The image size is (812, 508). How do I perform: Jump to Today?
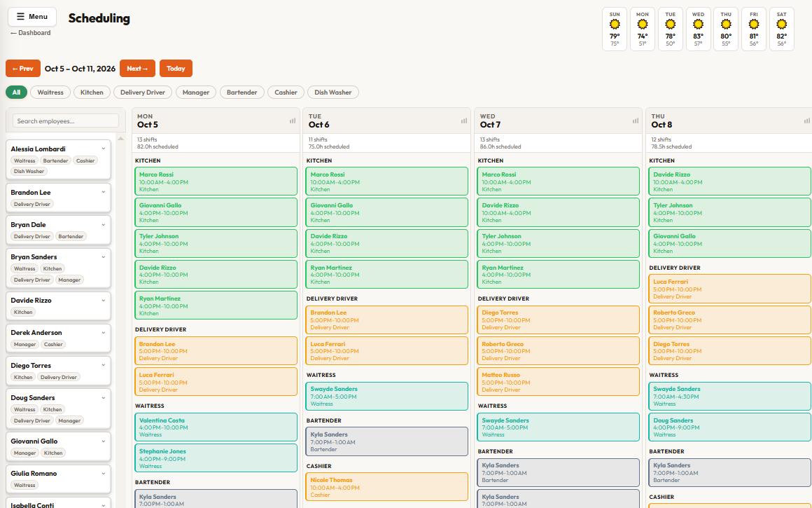(176, 69)
